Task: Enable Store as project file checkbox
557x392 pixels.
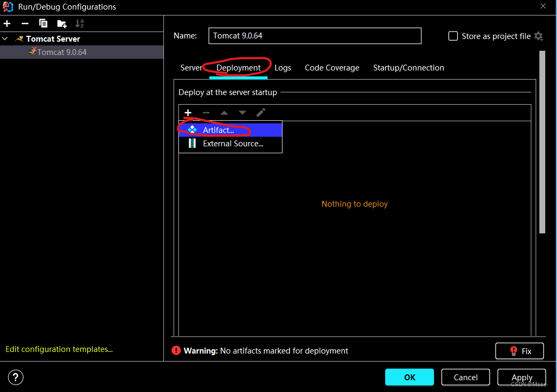Action: coord(453,36)
